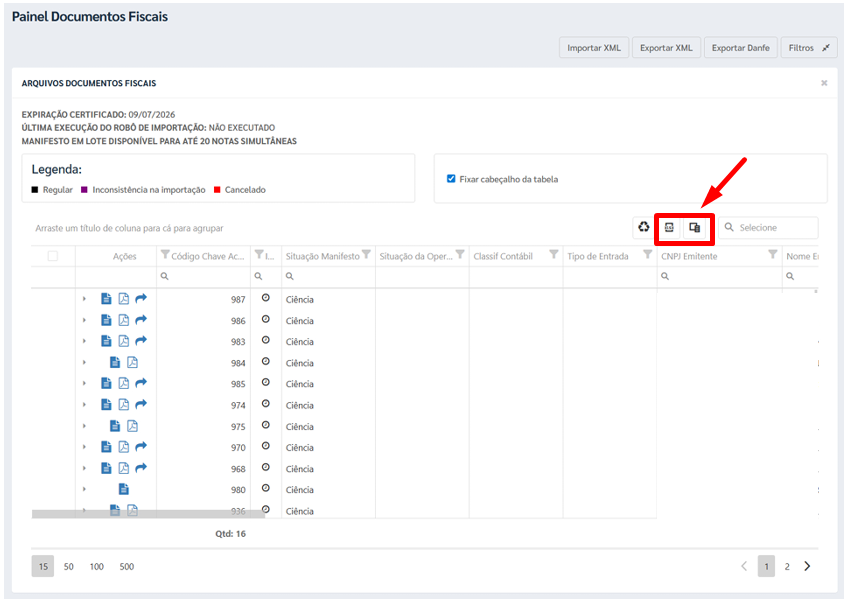The width and height of the screenshot is (852, 602).
Task: Go to previous page with left arrow
Action: coord(744,566)
